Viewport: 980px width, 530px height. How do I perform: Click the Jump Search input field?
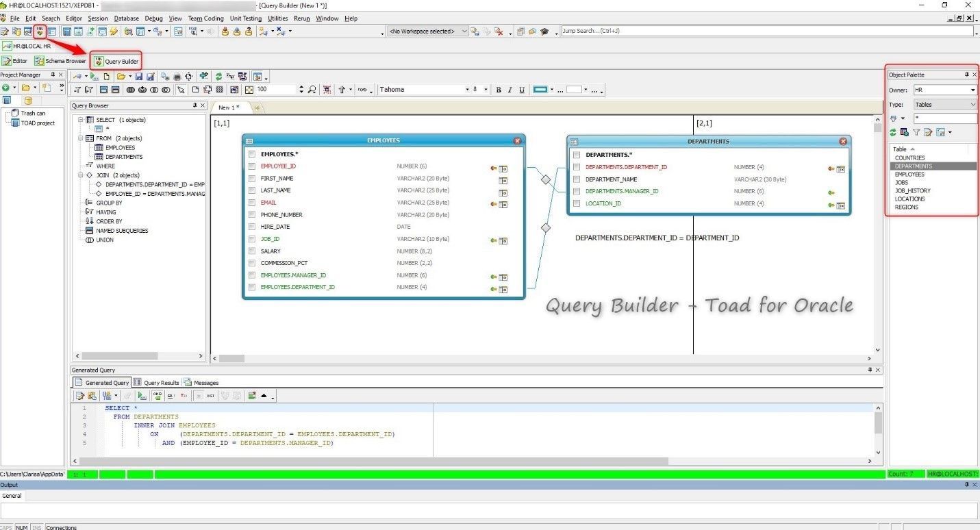coord(768,31)
